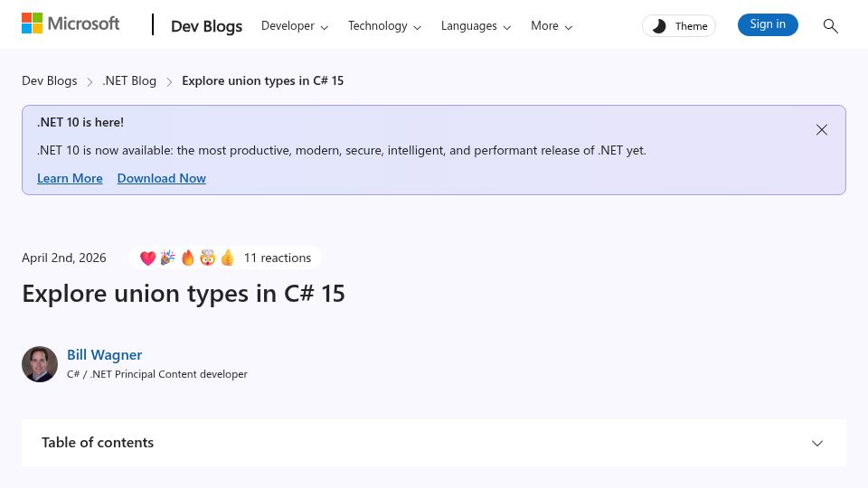Expand the Table of contents chevron
This screenshot has height=488, width=868.
817,443
